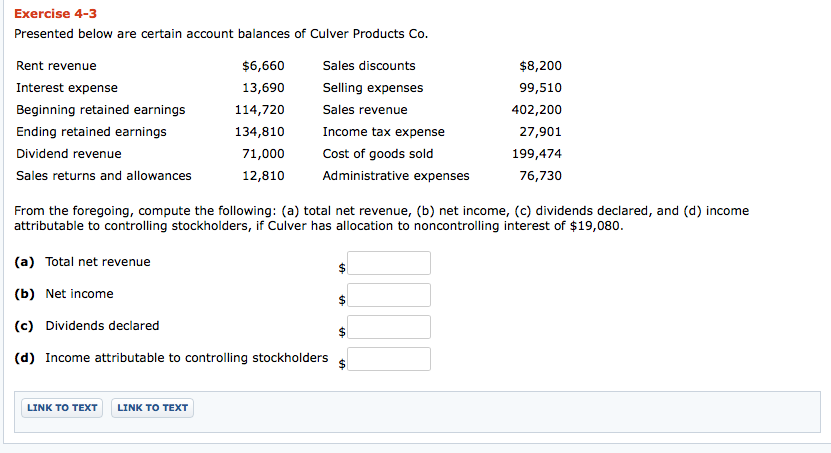The width and height of the screenshot is (831, 453).
Task: Select the Cost of goods sold label
Action: (x=378, y=154)
